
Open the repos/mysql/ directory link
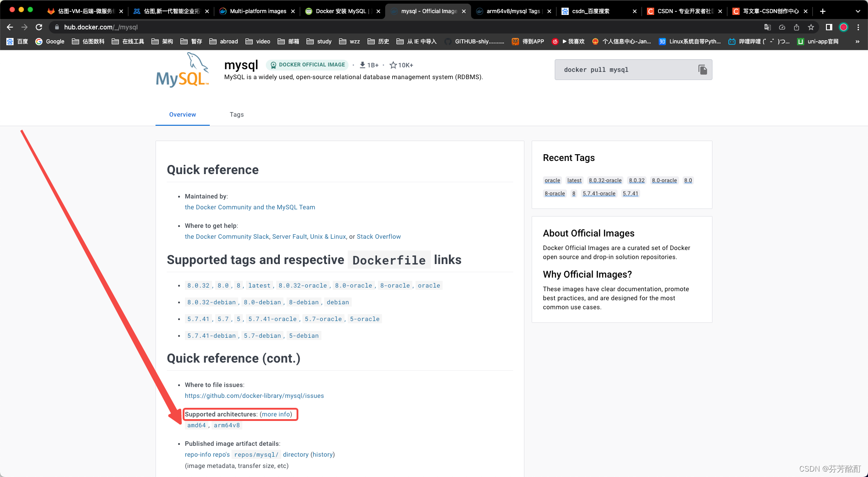(256, 455)
